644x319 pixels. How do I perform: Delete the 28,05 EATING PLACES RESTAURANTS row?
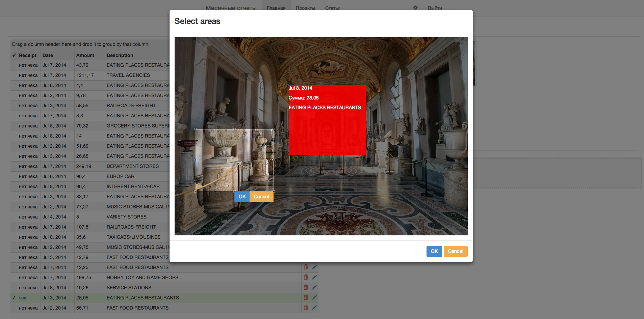306,297
